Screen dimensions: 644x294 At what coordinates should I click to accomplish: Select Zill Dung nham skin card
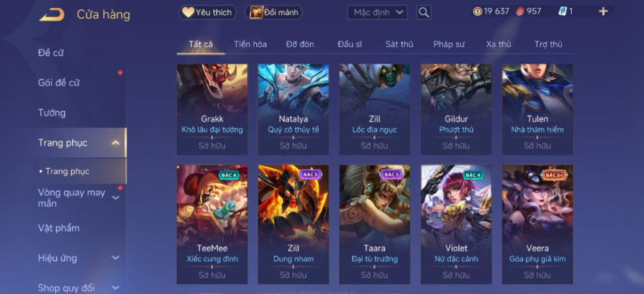tap(293, 225)
